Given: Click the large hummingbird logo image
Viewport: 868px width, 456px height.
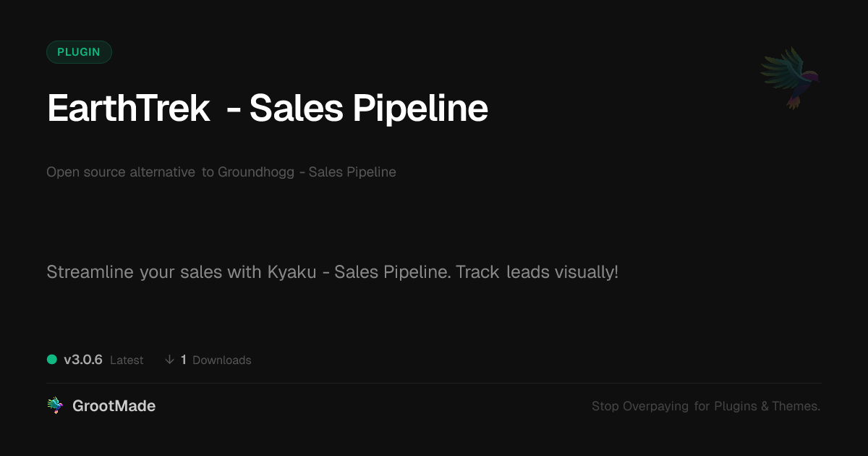Looking at the screenshot, I should tap(790, 77).
